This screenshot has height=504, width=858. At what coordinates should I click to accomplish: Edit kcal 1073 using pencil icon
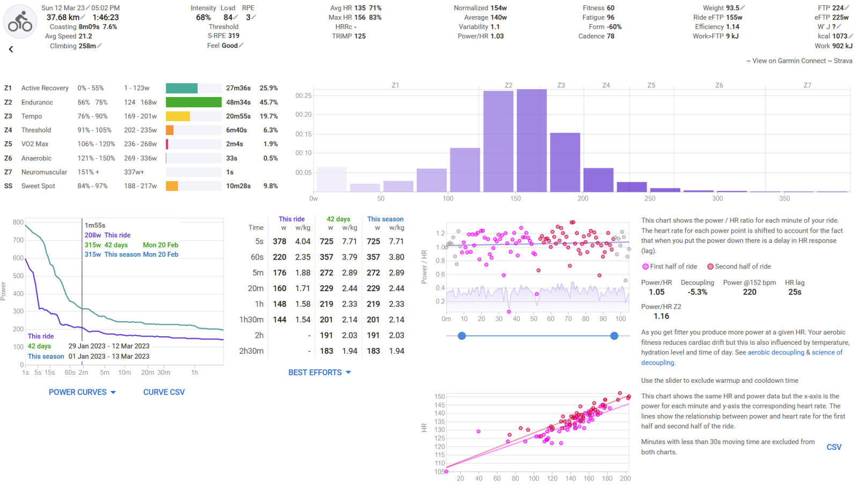[x=851, y=36]
